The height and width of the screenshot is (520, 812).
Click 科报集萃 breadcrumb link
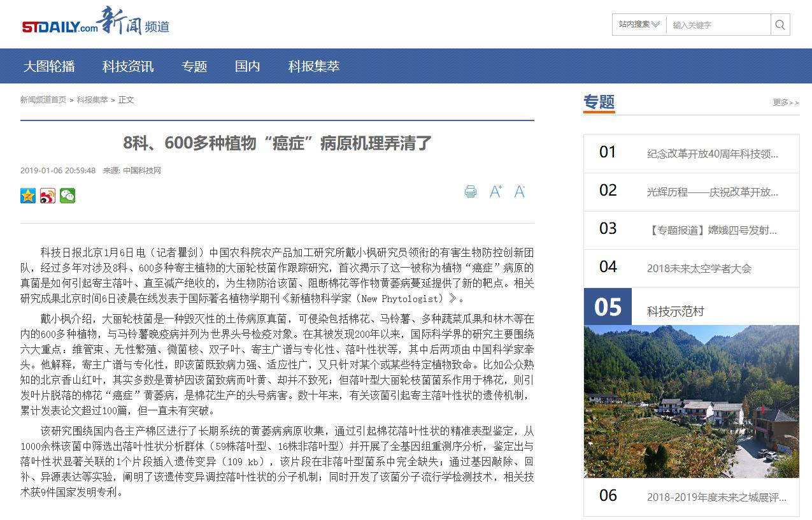click(92, 100)
